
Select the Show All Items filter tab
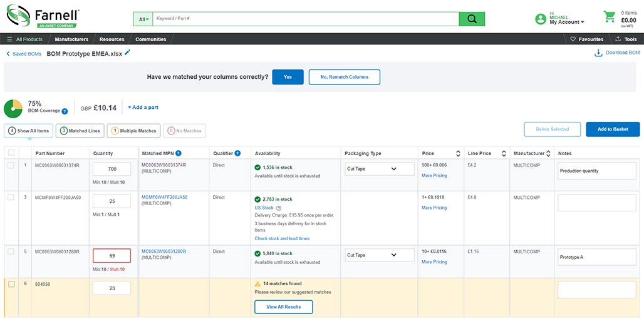coord(28,131)
